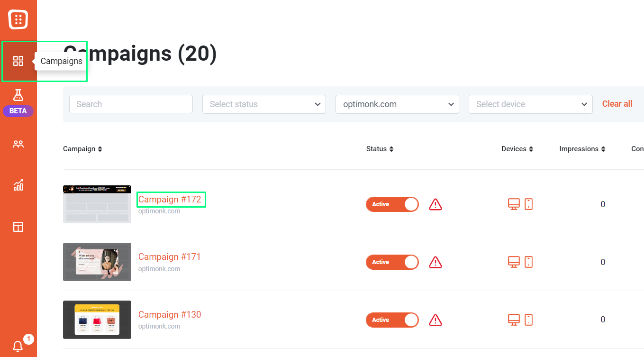644x357 pixels.
Task: Open the Campaign #171 link
Action: 170,257
